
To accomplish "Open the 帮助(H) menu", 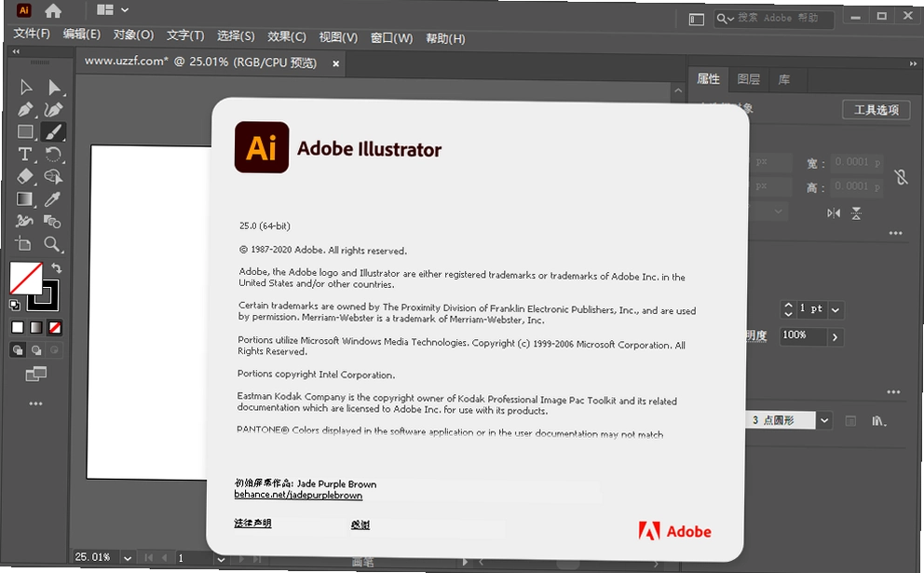I will click(x=445, y=38).
